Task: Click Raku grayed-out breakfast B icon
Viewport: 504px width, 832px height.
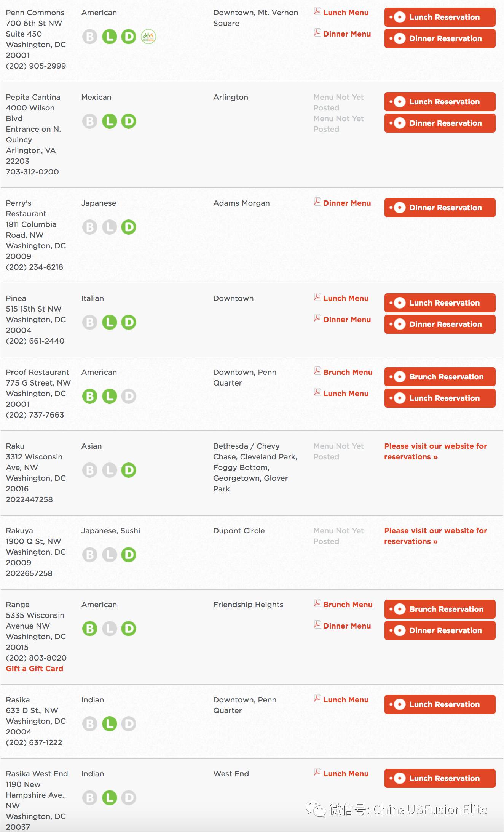Action: click(90, 470)
